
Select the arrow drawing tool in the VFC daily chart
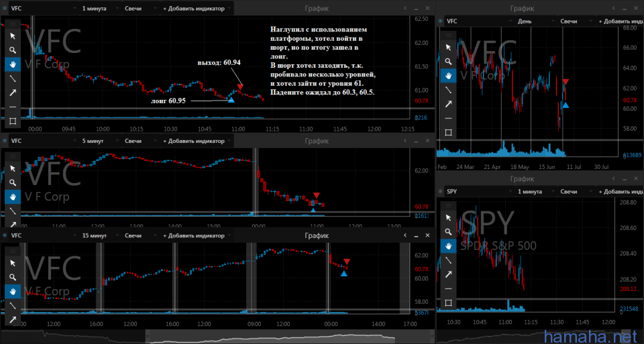click(448, 104)
